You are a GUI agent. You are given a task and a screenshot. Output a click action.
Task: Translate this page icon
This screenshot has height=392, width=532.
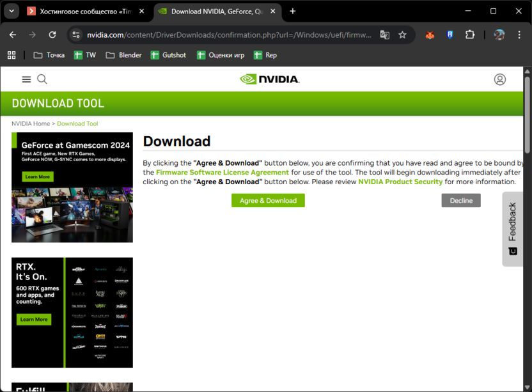click(384, 35)
